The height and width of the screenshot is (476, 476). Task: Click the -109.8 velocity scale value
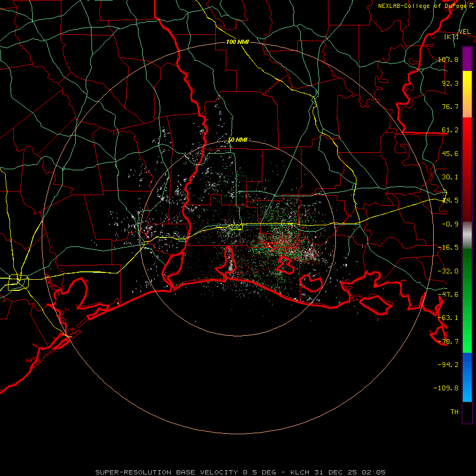pos(446,388)
